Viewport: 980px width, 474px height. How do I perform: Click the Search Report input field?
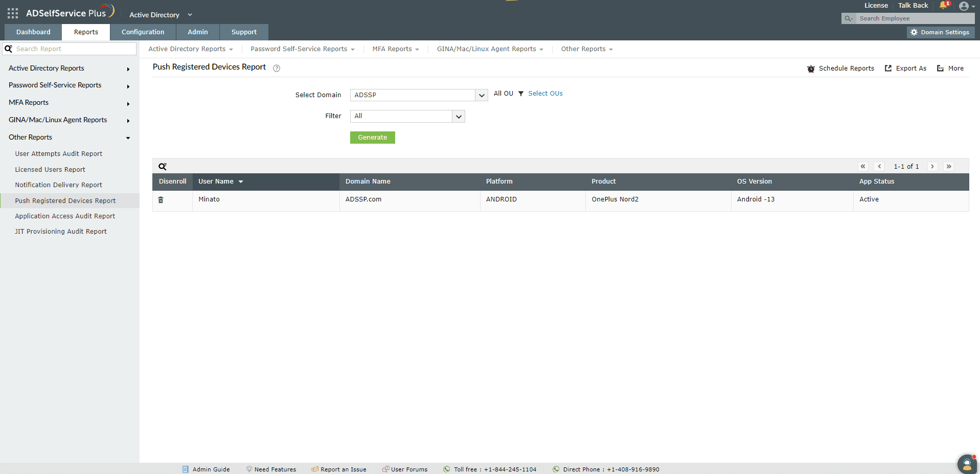(x=75, y=49)
